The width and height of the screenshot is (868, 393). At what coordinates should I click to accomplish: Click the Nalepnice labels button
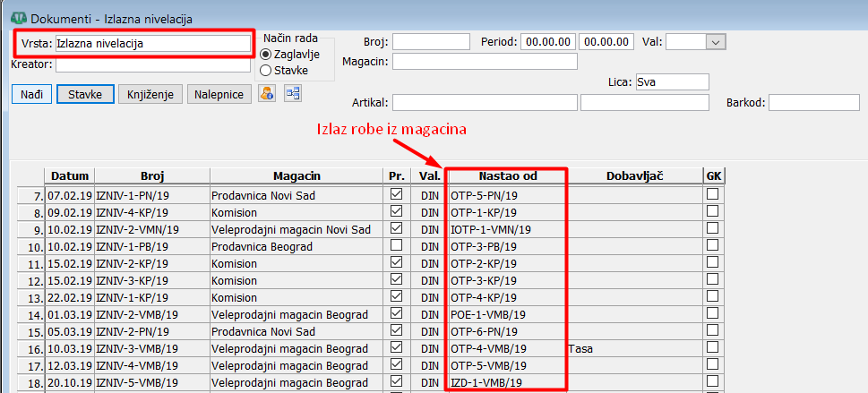coord(219,94)
